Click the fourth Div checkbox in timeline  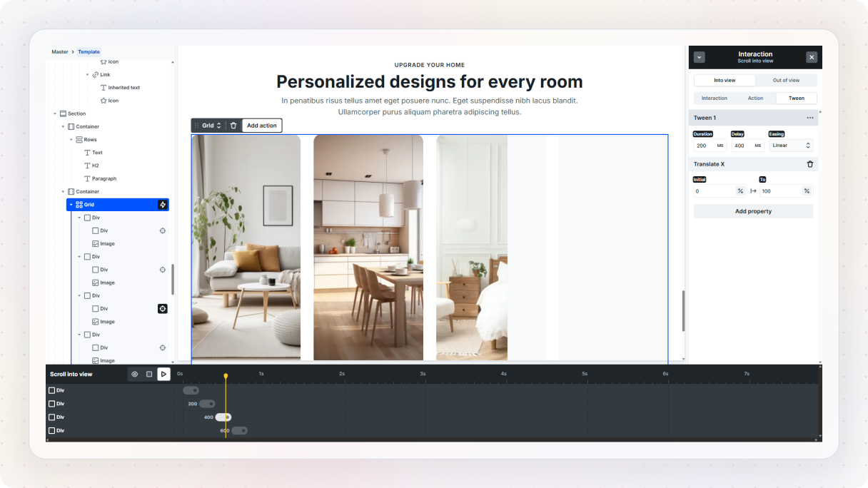coord(51,431)
